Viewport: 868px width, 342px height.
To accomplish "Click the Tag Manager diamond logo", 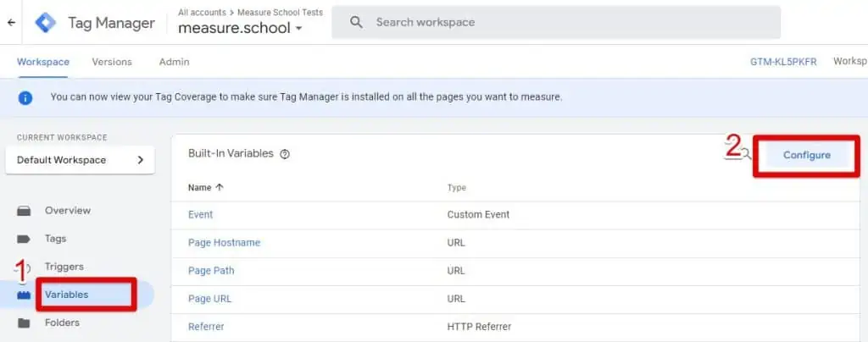I will [46, 23].
